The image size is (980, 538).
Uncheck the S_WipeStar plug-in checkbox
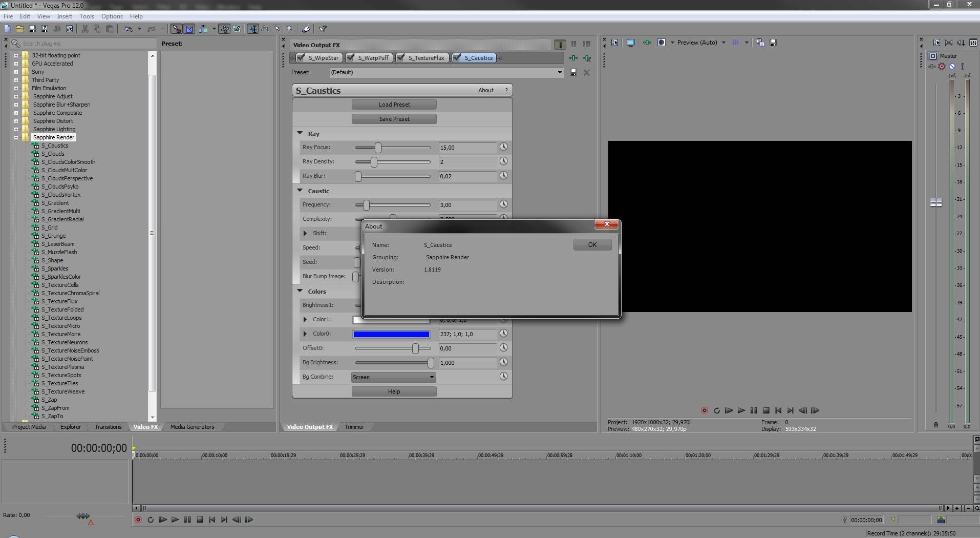[302, 58]
